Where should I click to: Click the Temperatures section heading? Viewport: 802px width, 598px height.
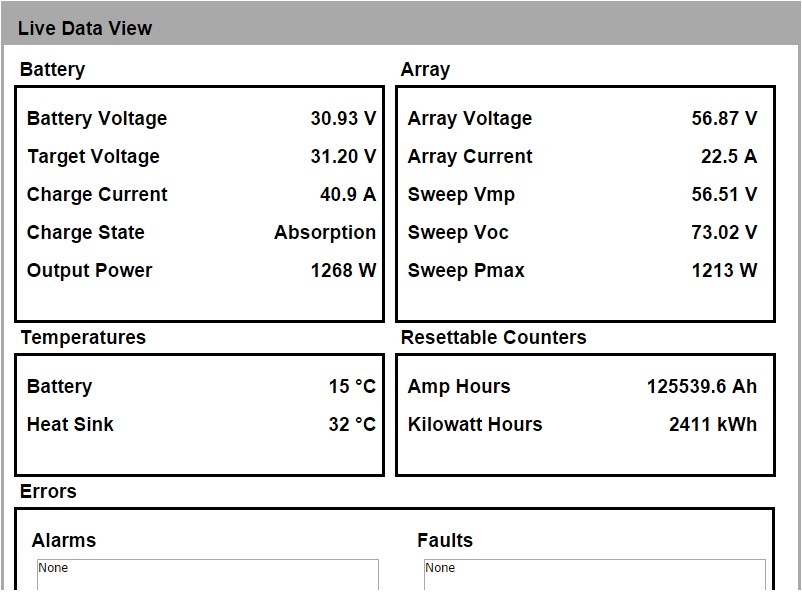point(83,338)
